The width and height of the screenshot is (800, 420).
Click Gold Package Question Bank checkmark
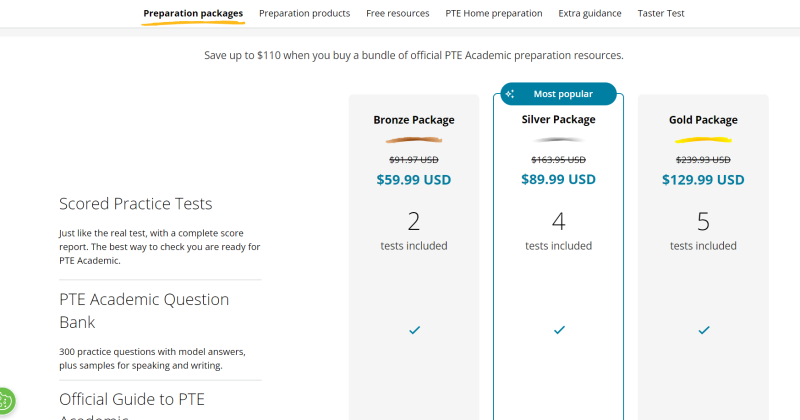[x=703, y=330]
